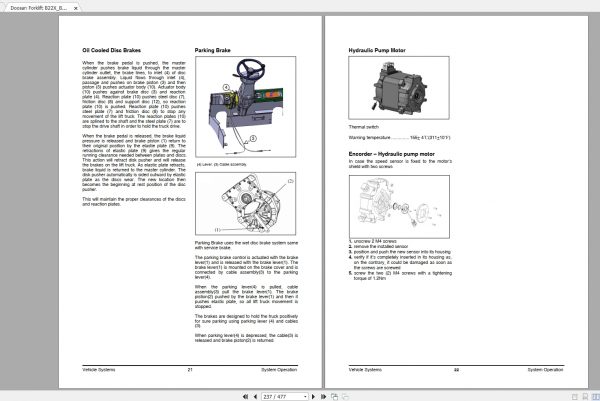
Task: Click the go-to-previous-view icon after last-page button
Action: click(x=334, y=397)
